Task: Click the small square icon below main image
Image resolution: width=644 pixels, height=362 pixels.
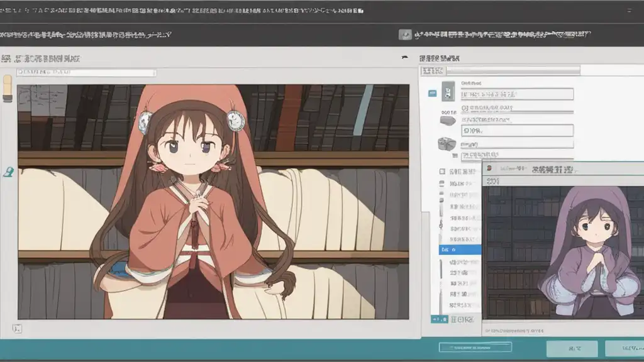Action: 18,328
